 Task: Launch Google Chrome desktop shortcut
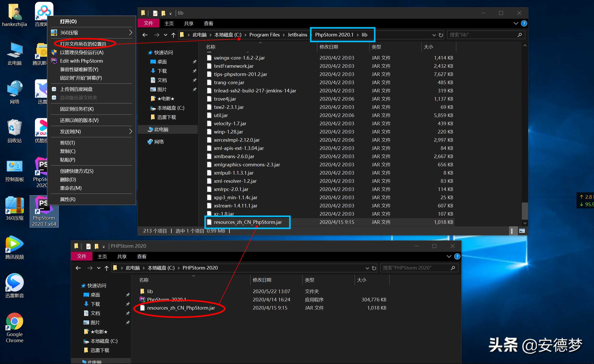click(x=14, y=328)
